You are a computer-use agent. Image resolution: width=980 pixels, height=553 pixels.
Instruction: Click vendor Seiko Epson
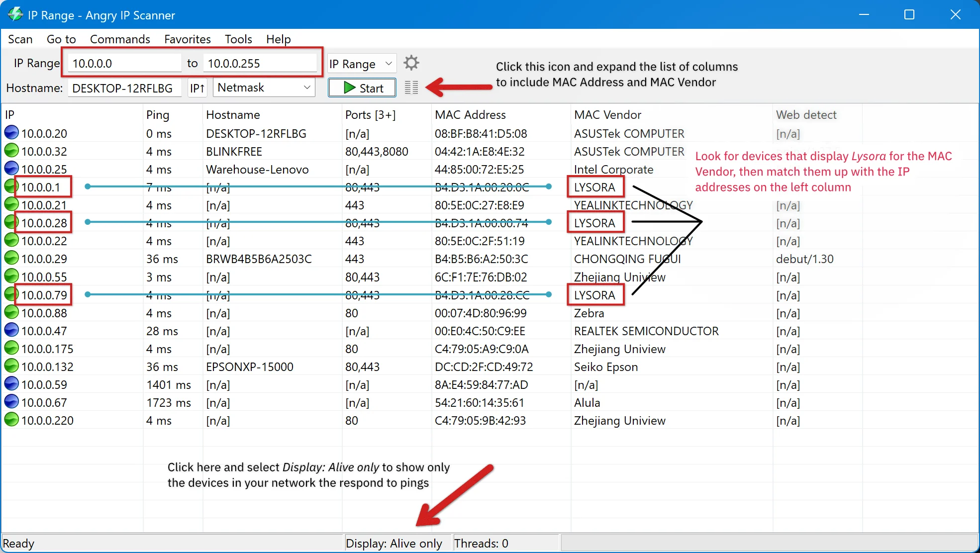click(x=606, y=367)
